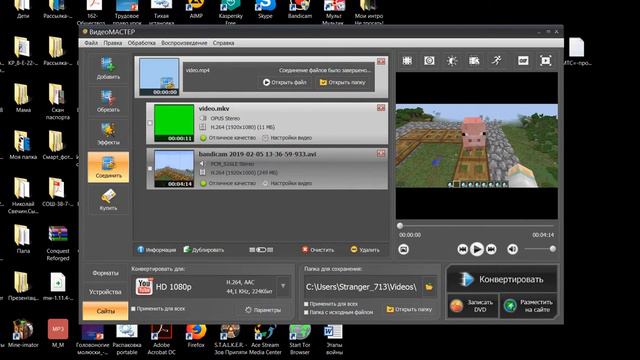Open the Conquest Reforged archive on the desktop

pos(58,243)
